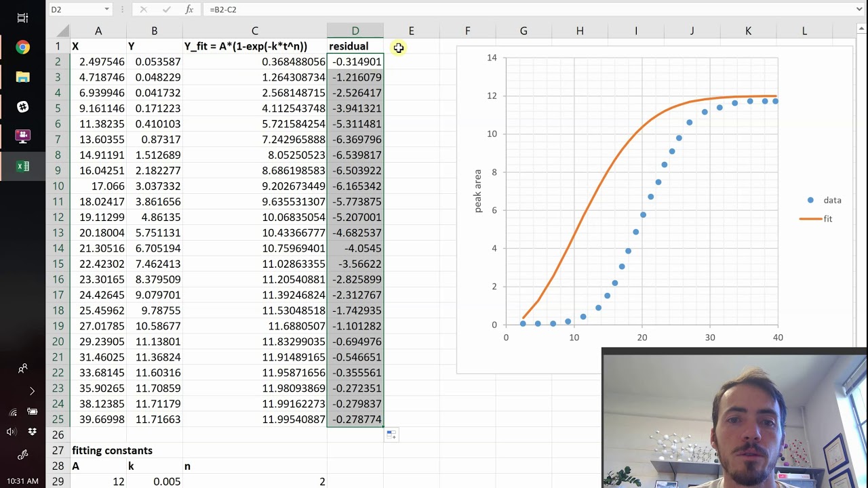Select Y value 11.71663

click(x=154, y=420)
